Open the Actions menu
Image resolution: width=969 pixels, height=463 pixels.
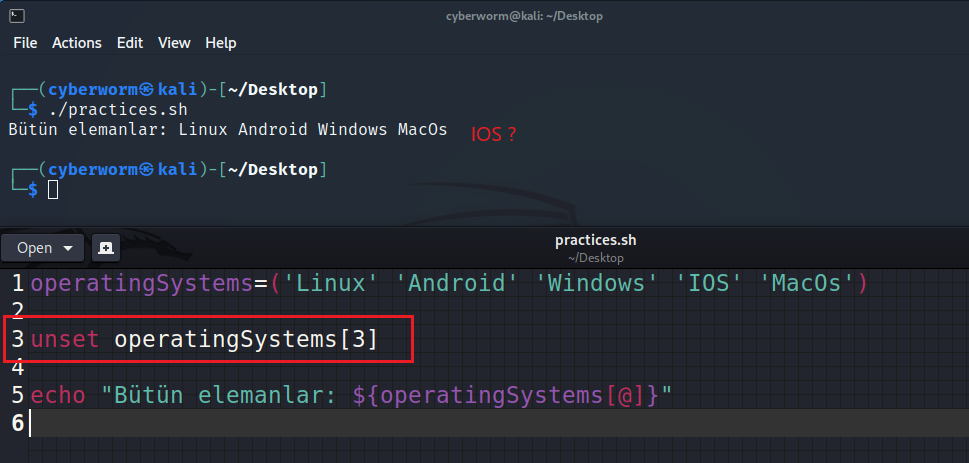coord(77,43)
